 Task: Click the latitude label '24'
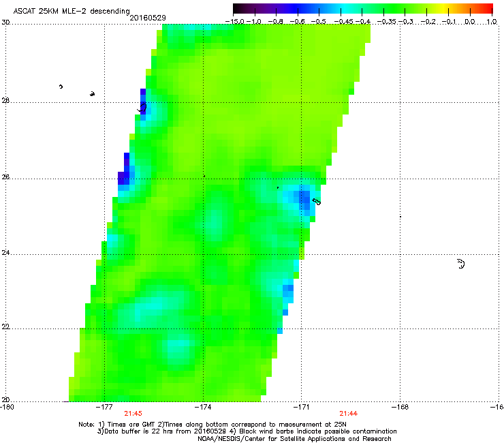[5, 253]
